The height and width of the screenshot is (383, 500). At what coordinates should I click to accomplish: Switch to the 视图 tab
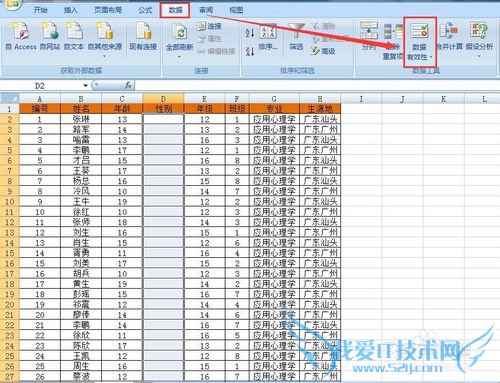236,10
